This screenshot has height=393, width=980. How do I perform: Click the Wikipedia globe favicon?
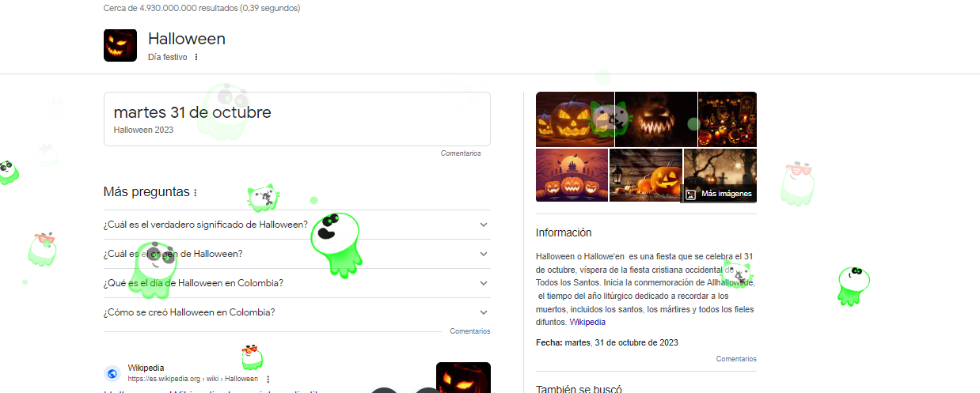pos(112,373)
